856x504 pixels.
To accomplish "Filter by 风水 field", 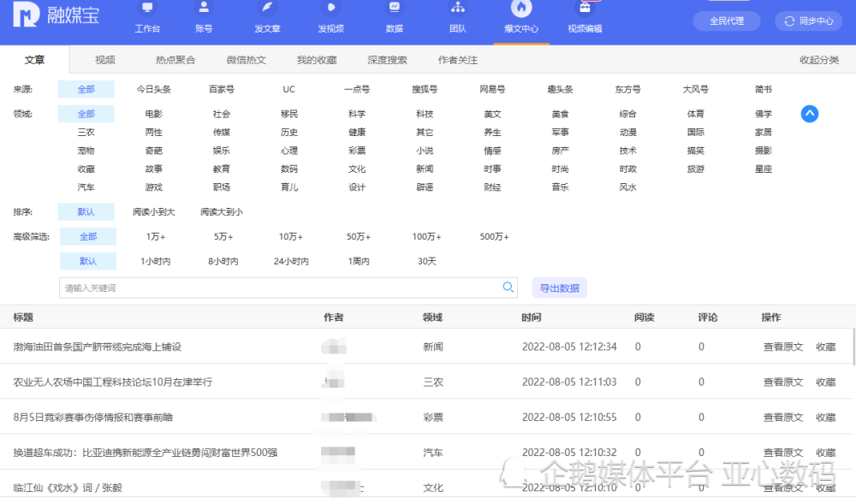I will pos(627,187).
